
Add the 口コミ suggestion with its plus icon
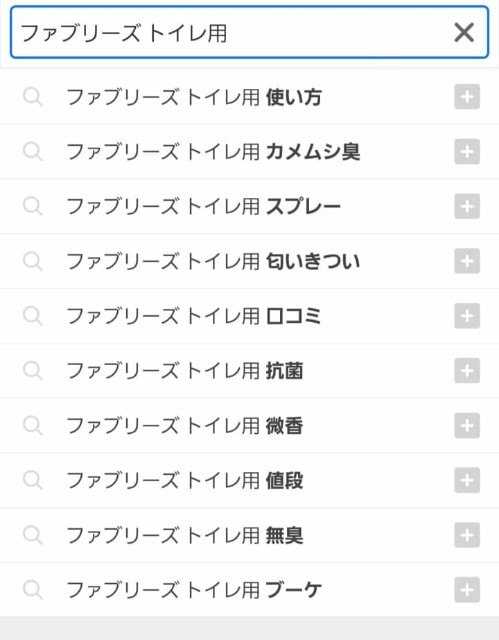[467, 316]
